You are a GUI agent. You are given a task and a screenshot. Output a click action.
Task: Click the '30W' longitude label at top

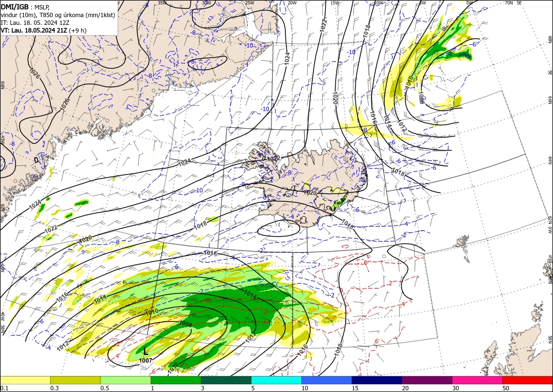point(206,3)
